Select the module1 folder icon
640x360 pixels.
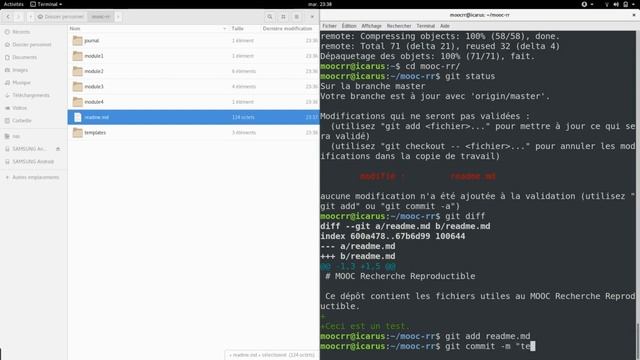point(78,56)
